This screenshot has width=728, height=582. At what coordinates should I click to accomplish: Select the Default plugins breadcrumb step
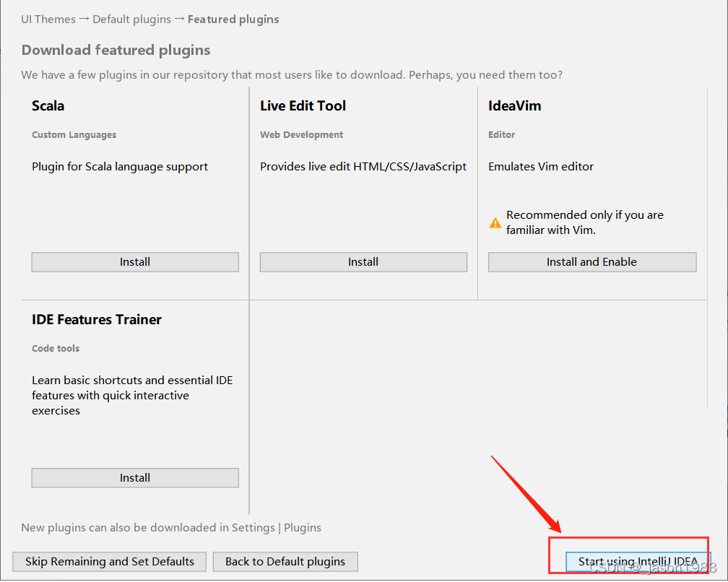coord(132,19)
